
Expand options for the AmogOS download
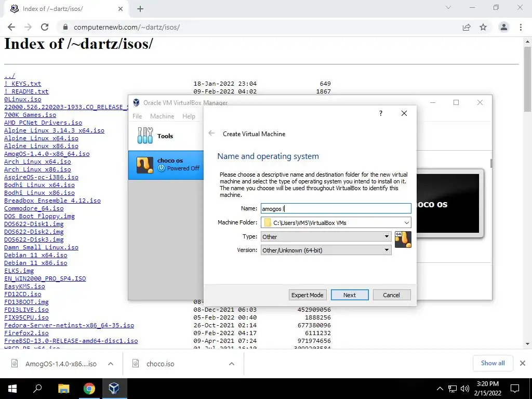point(111,364)
